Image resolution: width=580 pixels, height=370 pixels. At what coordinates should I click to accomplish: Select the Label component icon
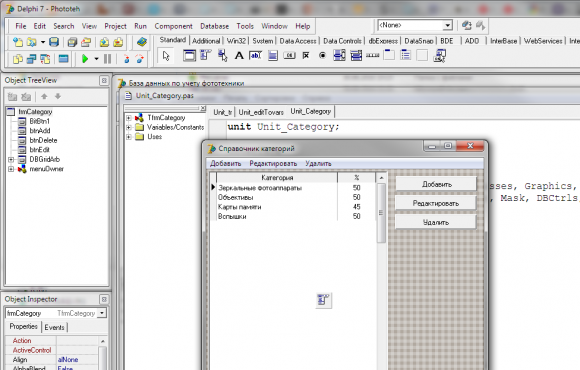239,56
